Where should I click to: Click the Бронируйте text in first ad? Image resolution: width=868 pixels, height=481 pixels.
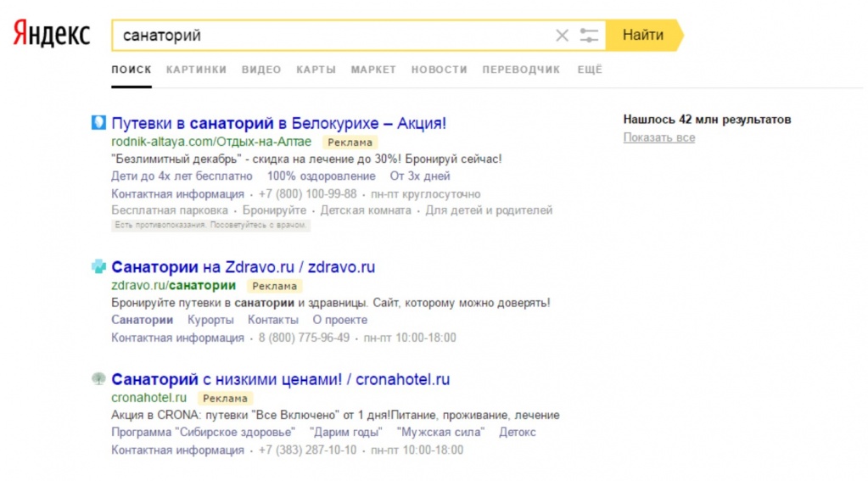pos(274,210)
